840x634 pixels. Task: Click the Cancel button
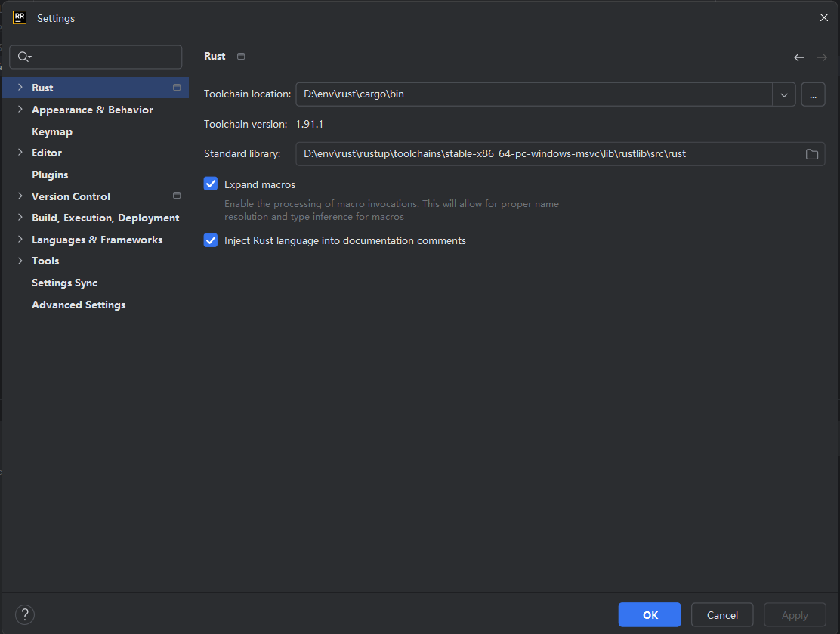pos(722,614)
